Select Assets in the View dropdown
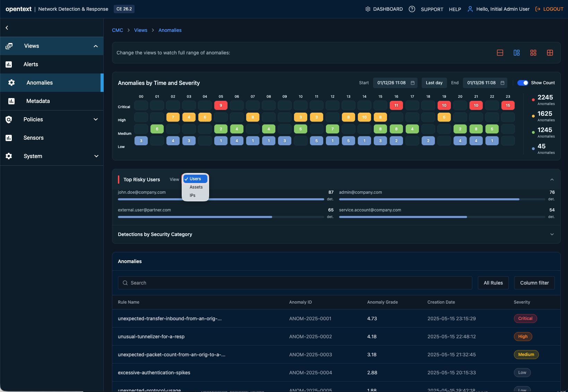This screenshot has height=392, width=568. pyautogui.click(x=196, y=187)
